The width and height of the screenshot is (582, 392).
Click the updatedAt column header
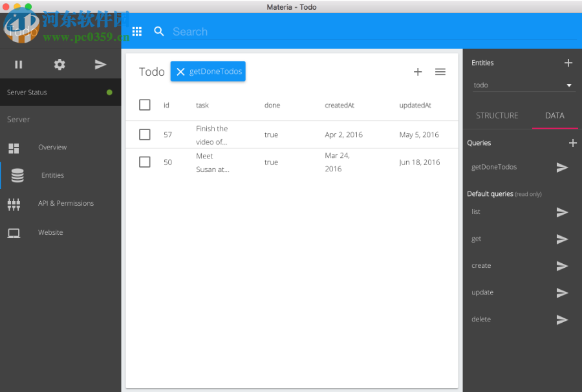point(415,105)
